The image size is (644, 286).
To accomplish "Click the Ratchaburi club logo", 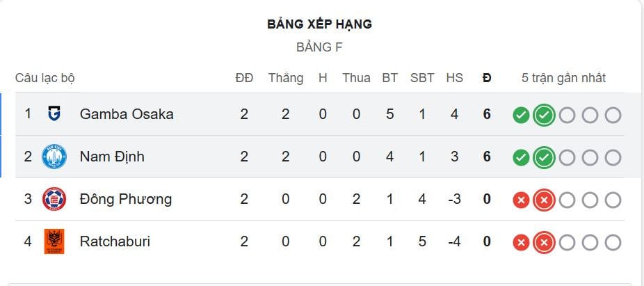I will pos(54,241).
